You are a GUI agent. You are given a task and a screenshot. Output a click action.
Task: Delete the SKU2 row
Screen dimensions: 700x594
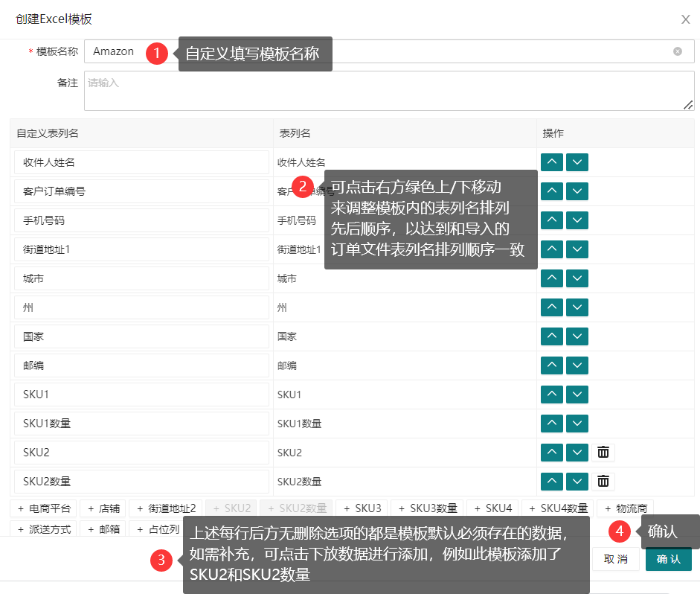point(603,453)
